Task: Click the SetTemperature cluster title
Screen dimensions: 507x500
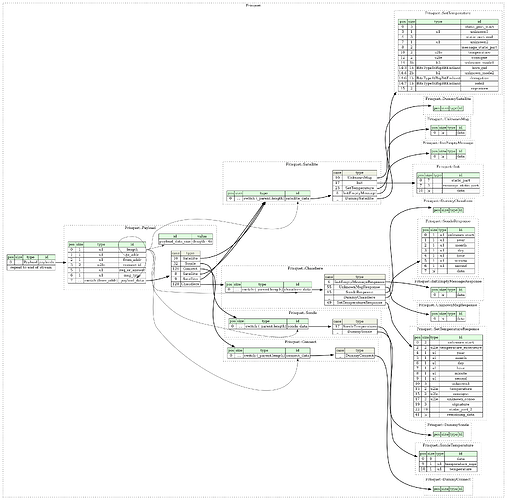Action: coord(448,13)
